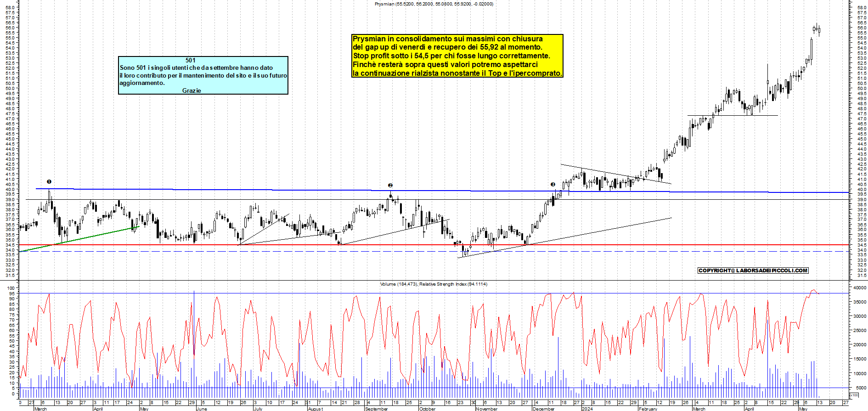Click the numbered marker 3 near December breakout
Viewport: 868px width, 411px height.
(x=553, y=185)
